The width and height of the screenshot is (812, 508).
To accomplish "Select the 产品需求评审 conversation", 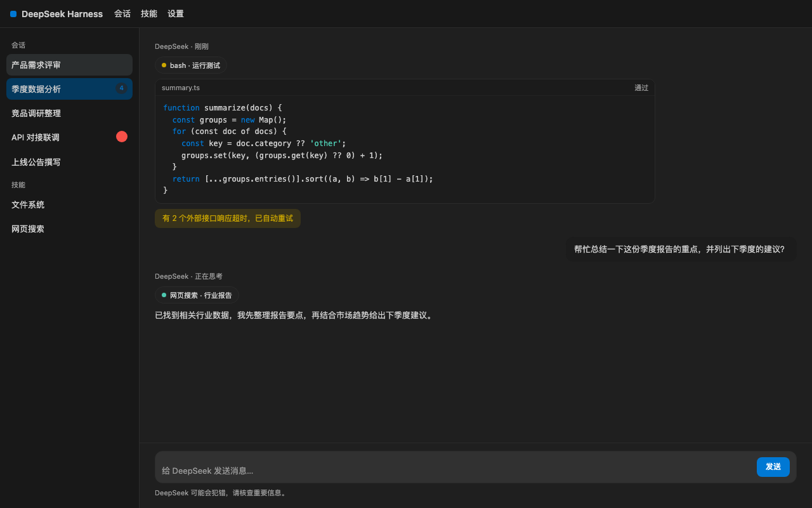I will click(69, 65).
